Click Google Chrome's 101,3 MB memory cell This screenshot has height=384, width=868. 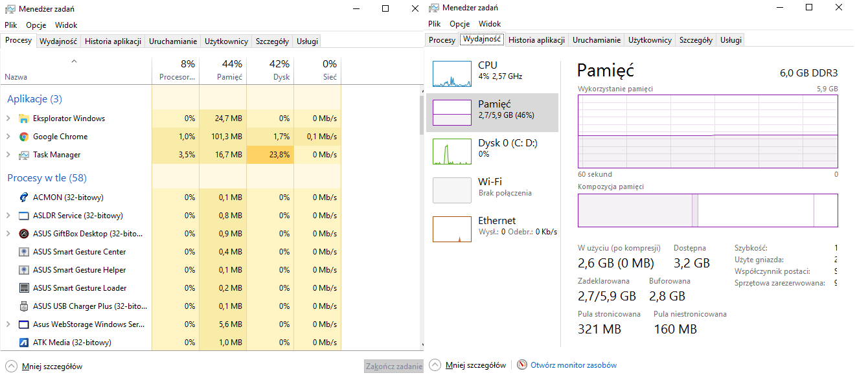pyautogui.click(x=223, y=137)
